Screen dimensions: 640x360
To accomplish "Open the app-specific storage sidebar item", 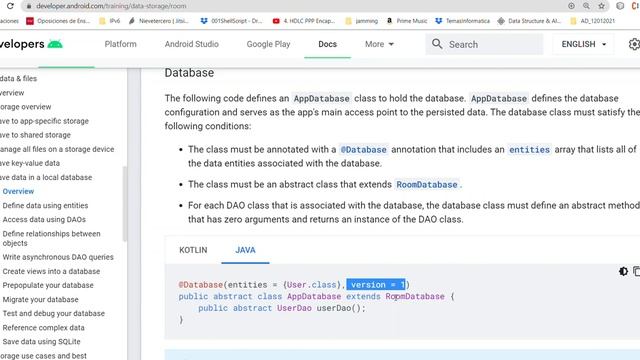I will (44, 121).
